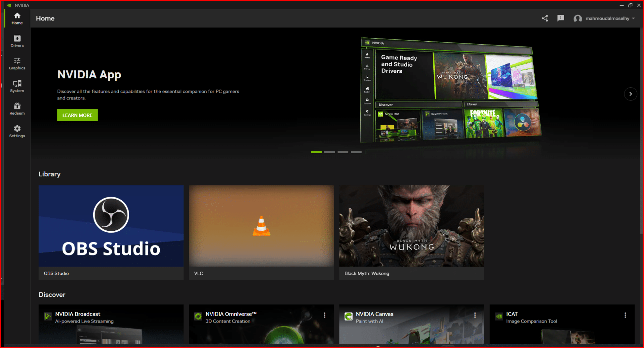This screenshot has height=348, width=644.
Task: Click the NVIDIA Canvas logo icon
Action: pyautogui.click(x=348, y=316)
